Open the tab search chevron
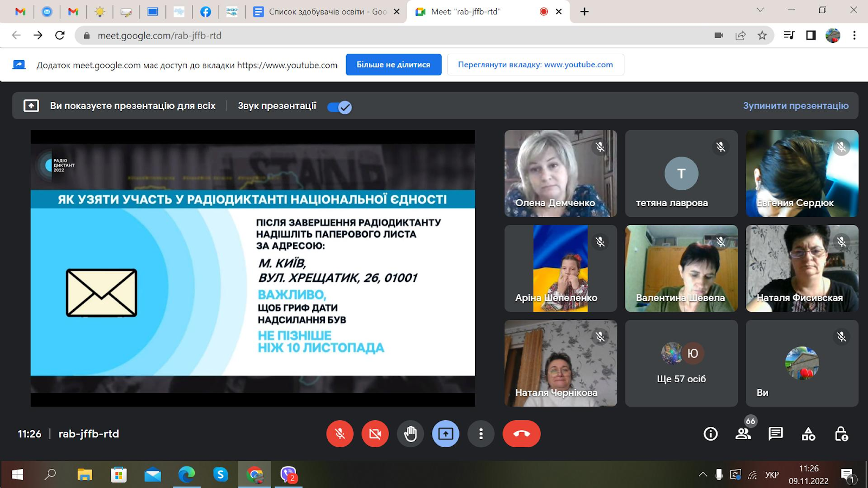868x488 pixels. [761, 10]
